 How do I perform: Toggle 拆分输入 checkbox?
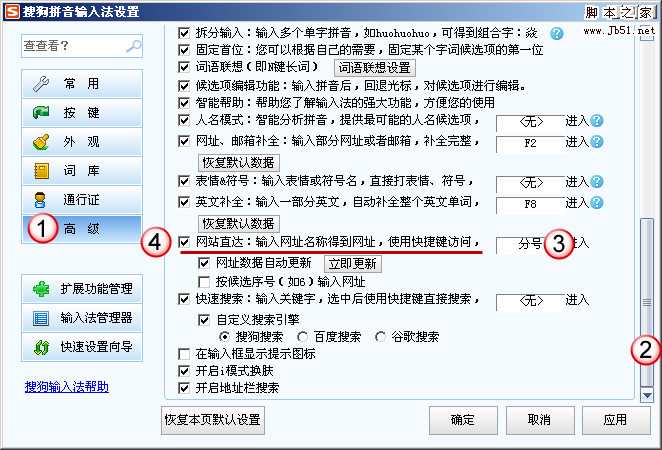184,33
